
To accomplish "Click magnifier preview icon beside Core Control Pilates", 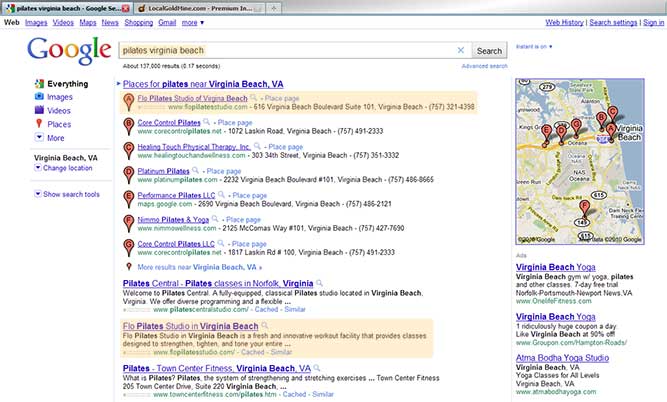I will pyautogui.click(x=206, y=122).
